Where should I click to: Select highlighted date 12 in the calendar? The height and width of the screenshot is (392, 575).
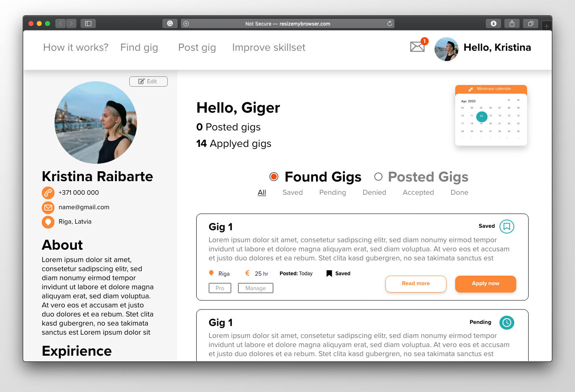pos(482,116)
